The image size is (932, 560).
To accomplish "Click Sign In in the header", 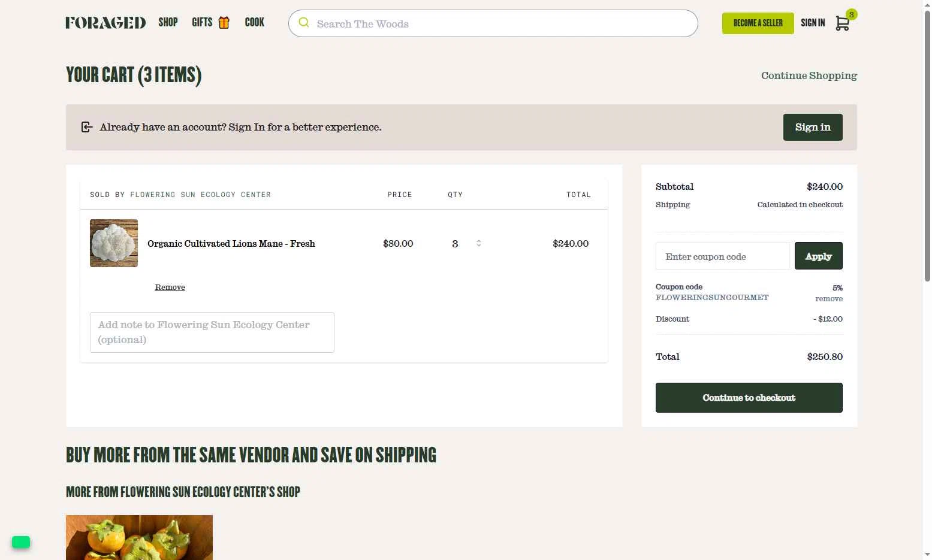I will (x=813, y=23).
